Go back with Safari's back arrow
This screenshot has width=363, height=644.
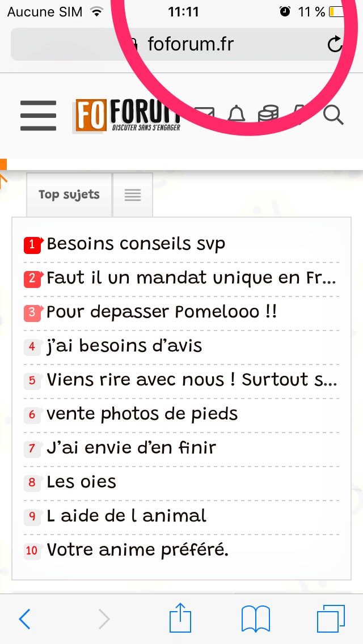click(x=24, y=619)
